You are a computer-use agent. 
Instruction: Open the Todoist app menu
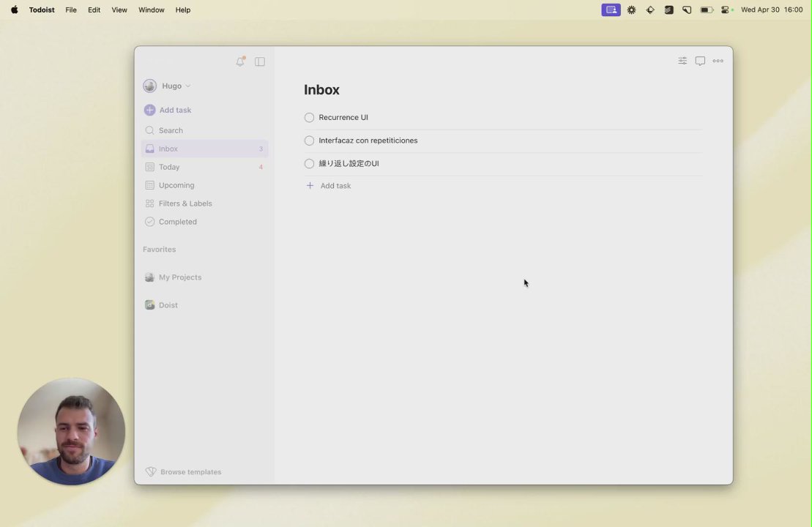[42, 10]
